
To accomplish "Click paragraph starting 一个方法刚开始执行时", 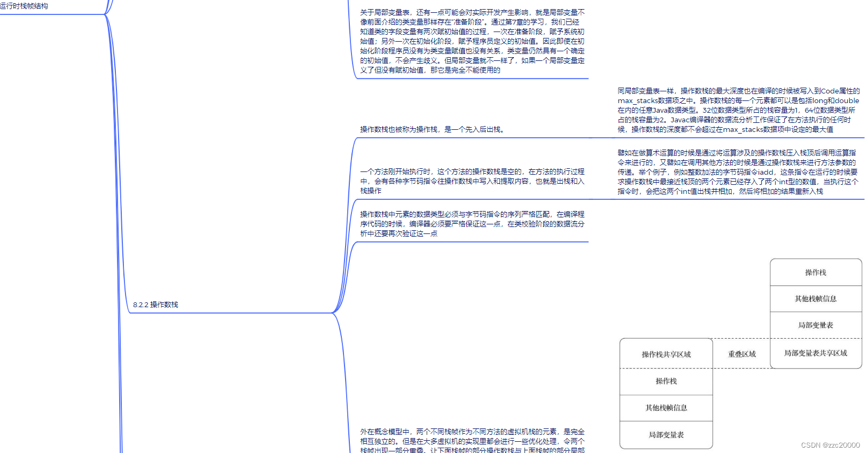I will point(472,181).
